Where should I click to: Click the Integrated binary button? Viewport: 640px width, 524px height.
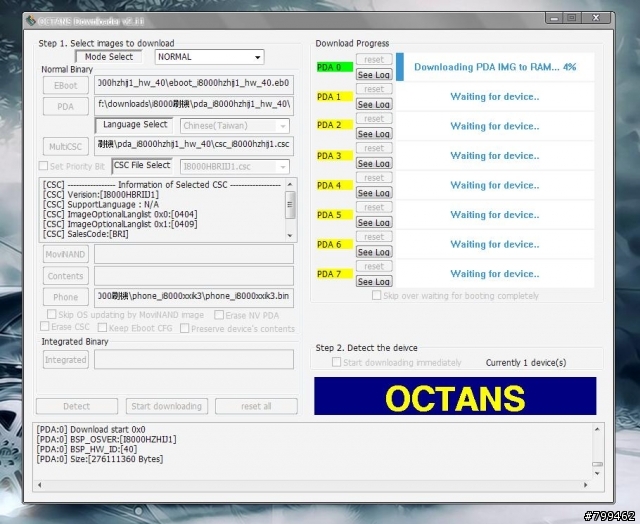point(66,360)
